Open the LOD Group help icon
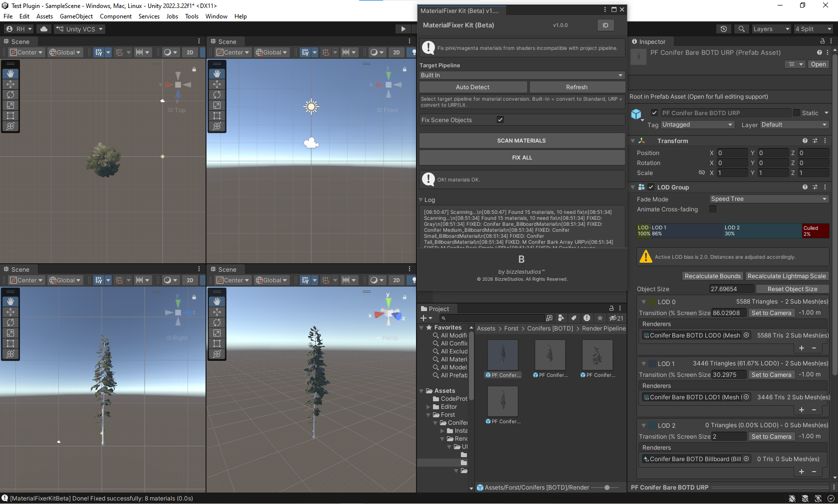Image resolution: width=838 pixels, height=504 pixels. (x=805, y=187)
